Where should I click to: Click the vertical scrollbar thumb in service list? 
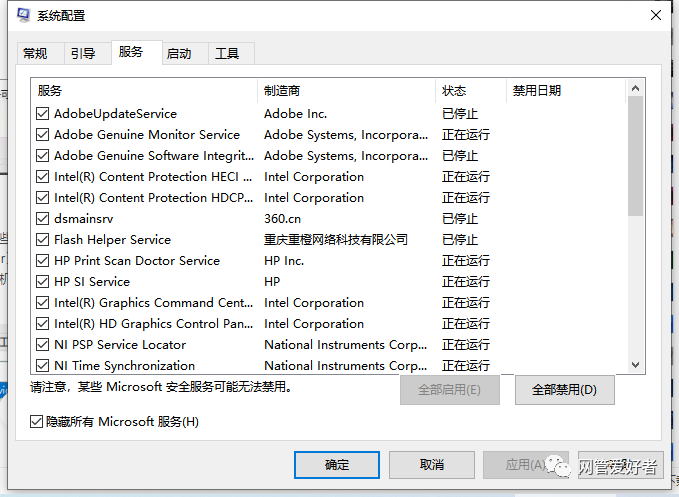(635, 156)
